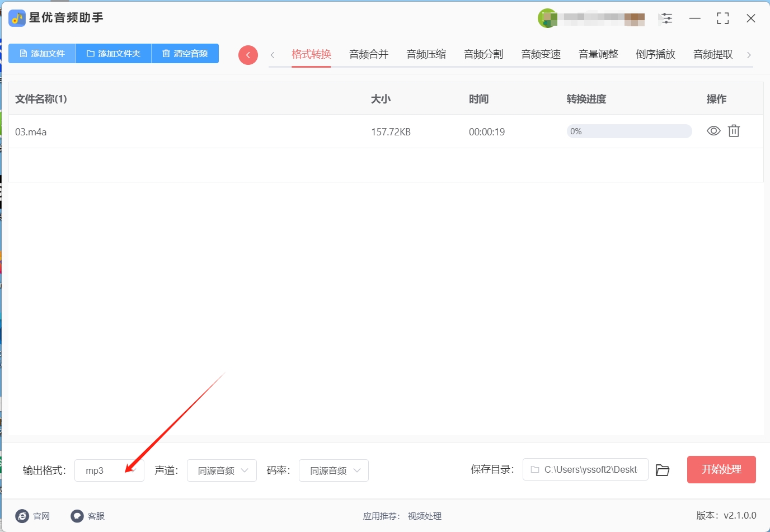Switch to the 音频分割 tab
This screenshot has width=770, height=532.
[x=483, y=54]
